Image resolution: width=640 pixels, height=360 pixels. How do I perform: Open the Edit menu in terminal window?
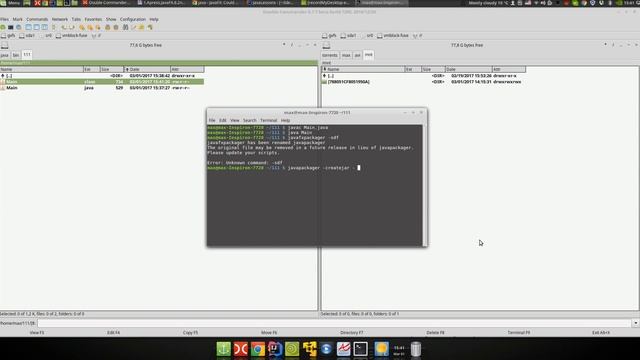click(x=222, y=120)
